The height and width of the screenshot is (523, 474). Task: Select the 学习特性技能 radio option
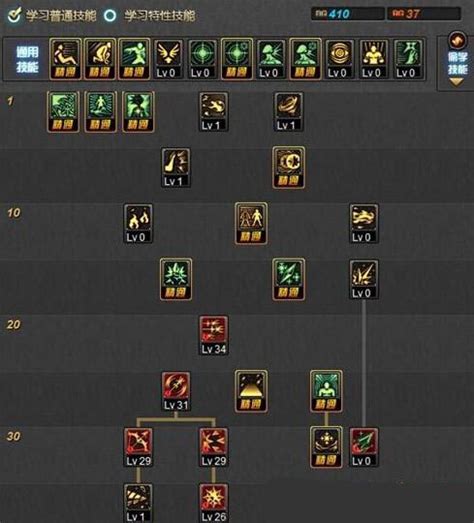click(110, 15)
